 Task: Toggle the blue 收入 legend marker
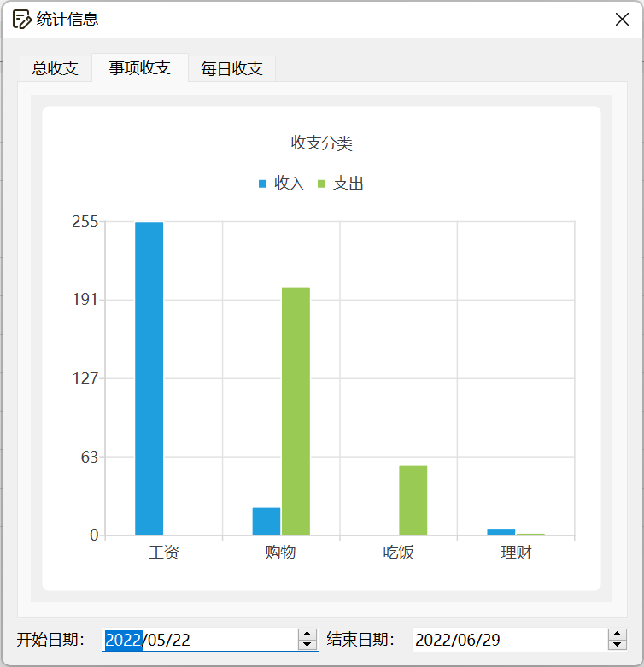click(262, 184)
